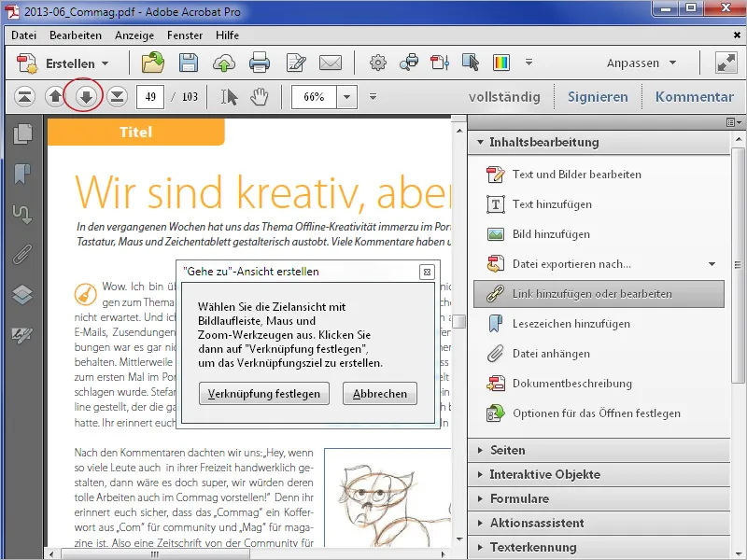Click the object selection arrow icon in the top toolbar

click(x=471, y=63)
